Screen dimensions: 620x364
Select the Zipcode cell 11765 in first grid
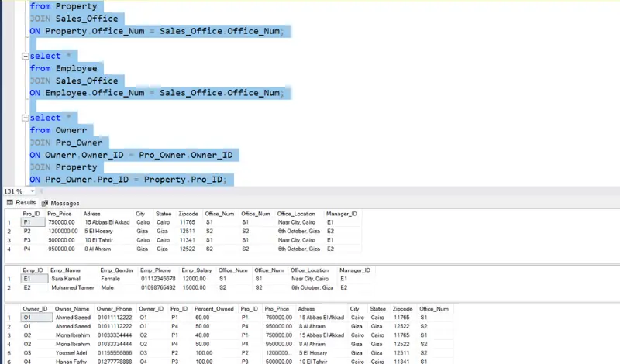tap(188, 222)
